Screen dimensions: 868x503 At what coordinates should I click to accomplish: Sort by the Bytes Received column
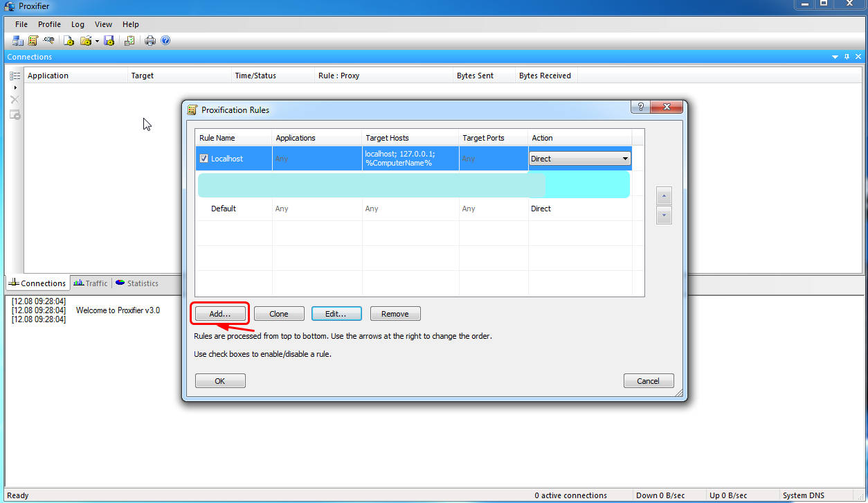point(547,76)
